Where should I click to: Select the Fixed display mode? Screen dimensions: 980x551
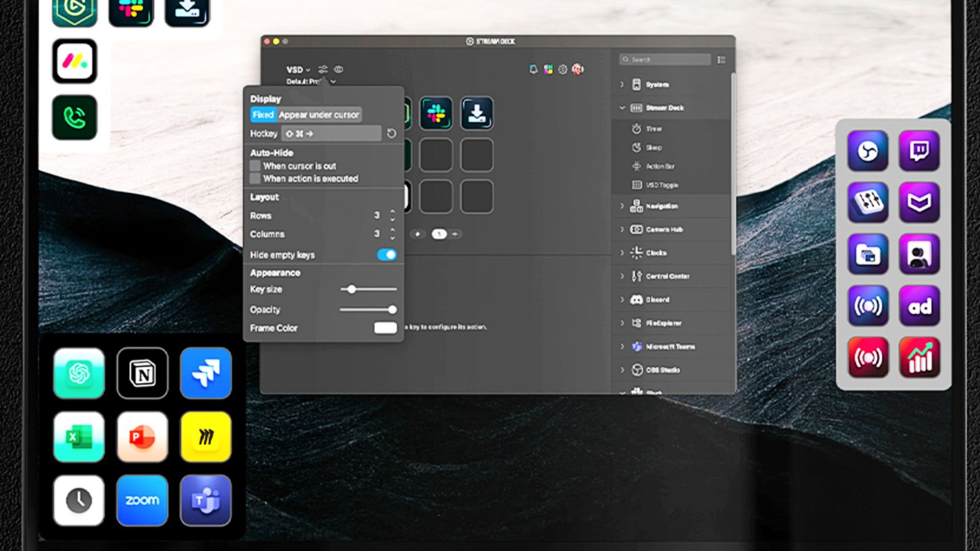coord(263,115)
